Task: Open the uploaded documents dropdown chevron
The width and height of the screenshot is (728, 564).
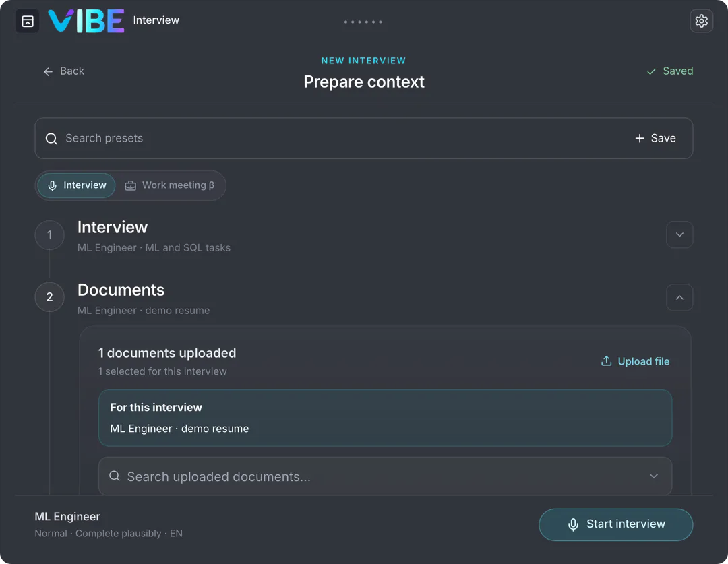Action: tap(654, 476)
